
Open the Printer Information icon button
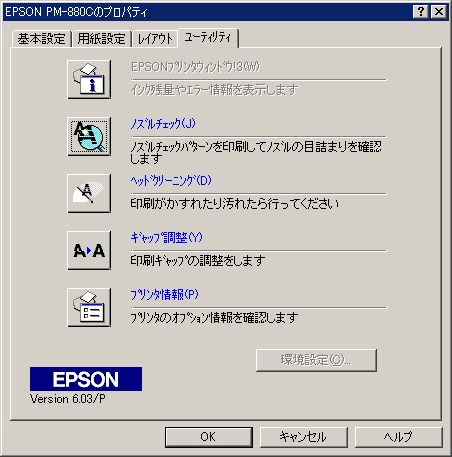(x=89, y=307)
